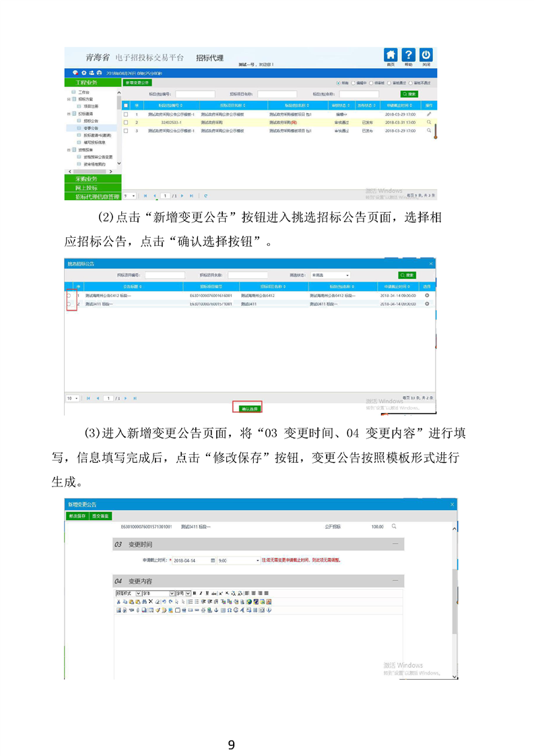This screenshot has height=756, width=534.
Task: Select radio button for 测试0411 标段一 row
Action: [69, 304]
